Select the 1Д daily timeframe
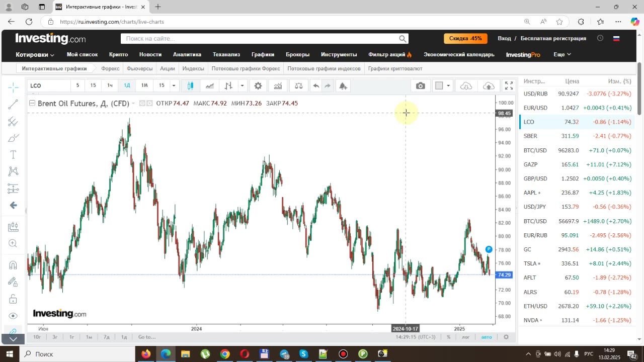 (127, 85)
